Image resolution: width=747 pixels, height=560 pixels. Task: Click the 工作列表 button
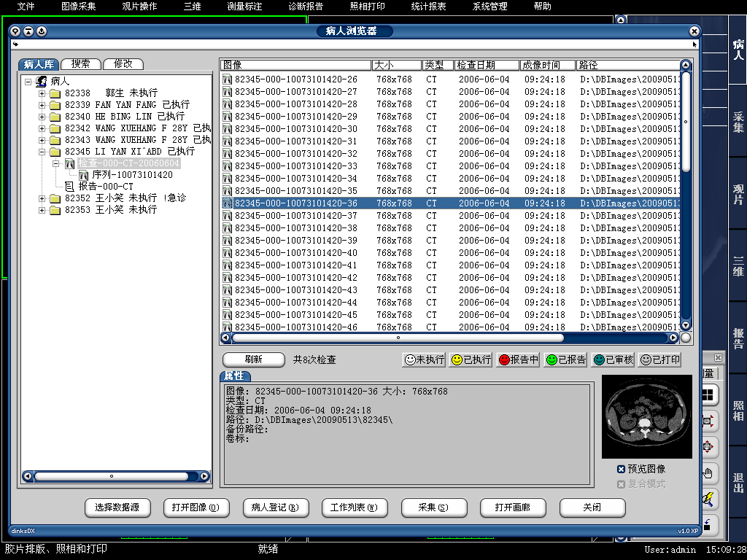(355, 507)
